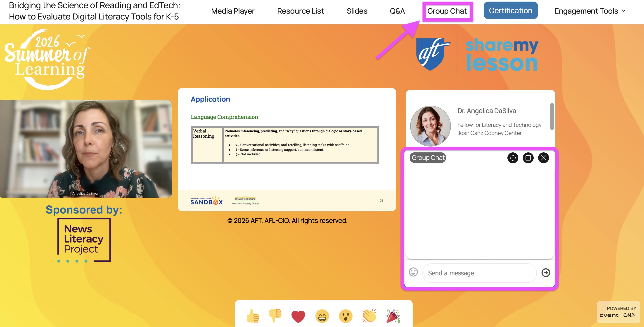Send a thumbs down reaction
The height and width of the screenshot is (327, 644).
[x=275, y=316]
